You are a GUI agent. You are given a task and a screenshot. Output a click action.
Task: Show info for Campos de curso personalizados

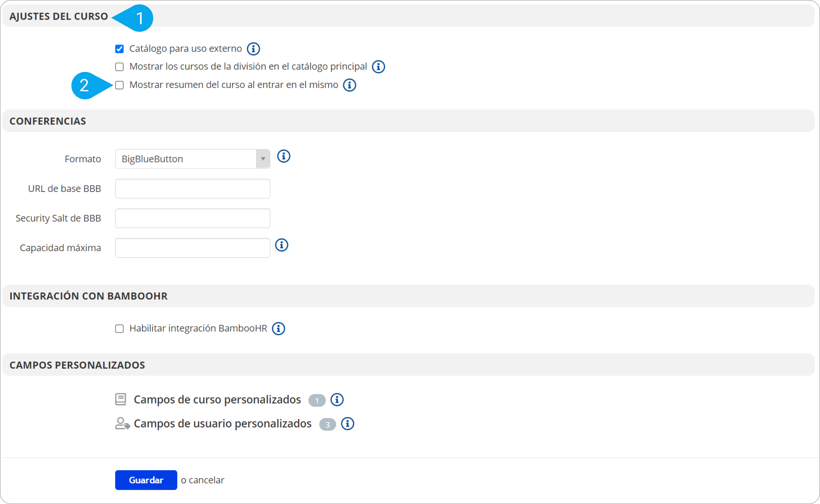337,400
